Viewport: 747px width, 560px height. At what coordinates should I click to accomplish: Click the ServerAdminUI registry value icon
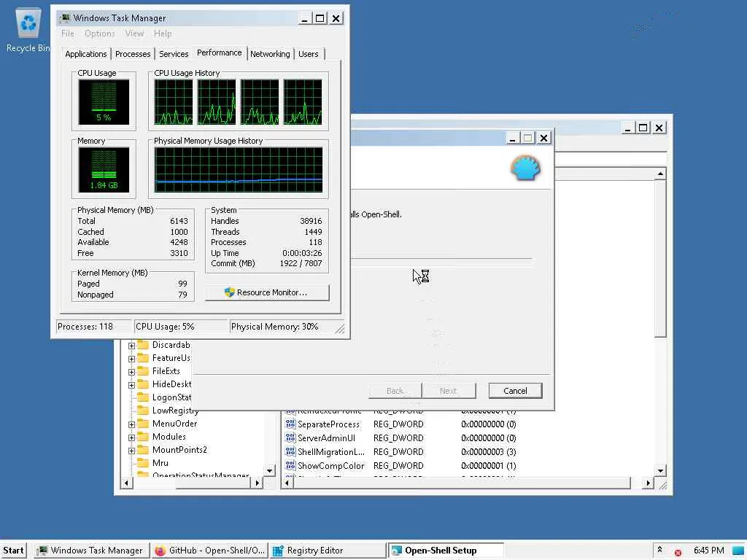(x=290, y=437)
